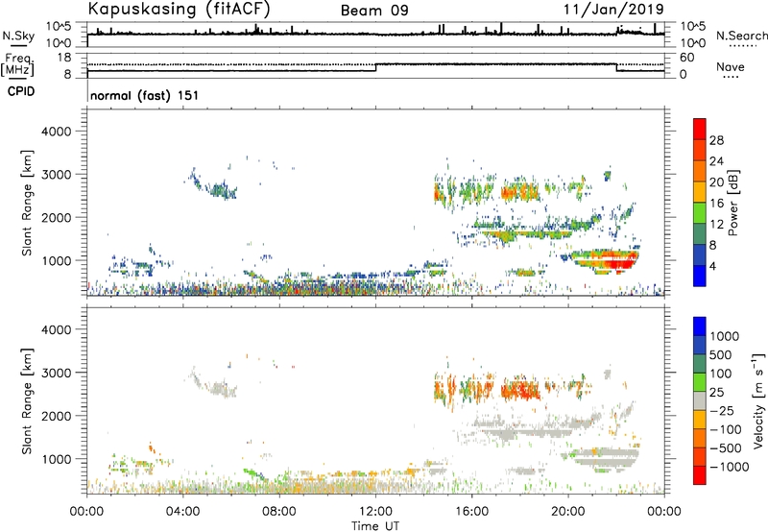Click the 4000 tick on power panel
Image resolution: width=768 pixels, height=532 pixels.
[56, 132]
